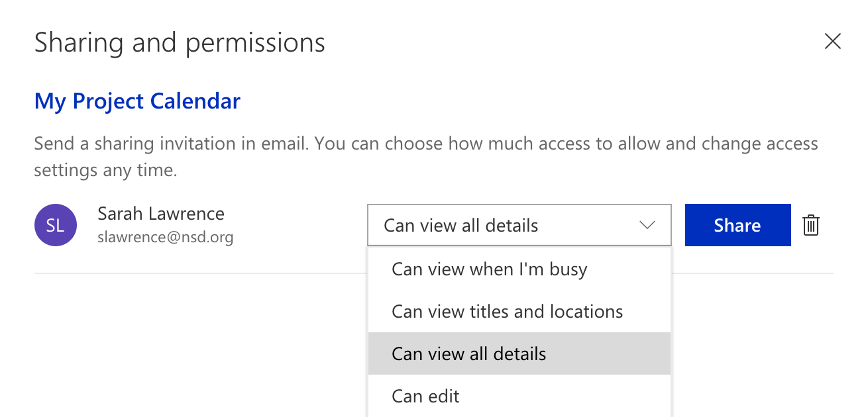Click the Sarah Lawrence contact name

pos(160,214)
